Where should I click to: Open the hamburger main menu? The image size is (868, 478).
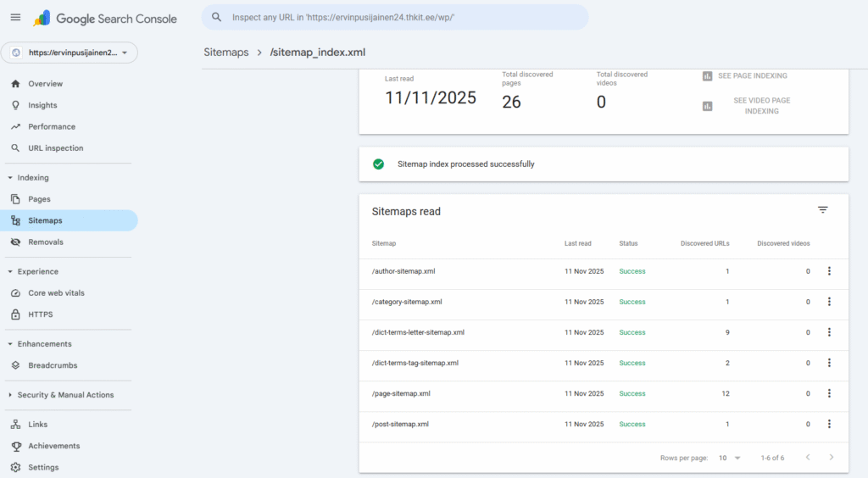pyautogui.click(x=15, y=17)
